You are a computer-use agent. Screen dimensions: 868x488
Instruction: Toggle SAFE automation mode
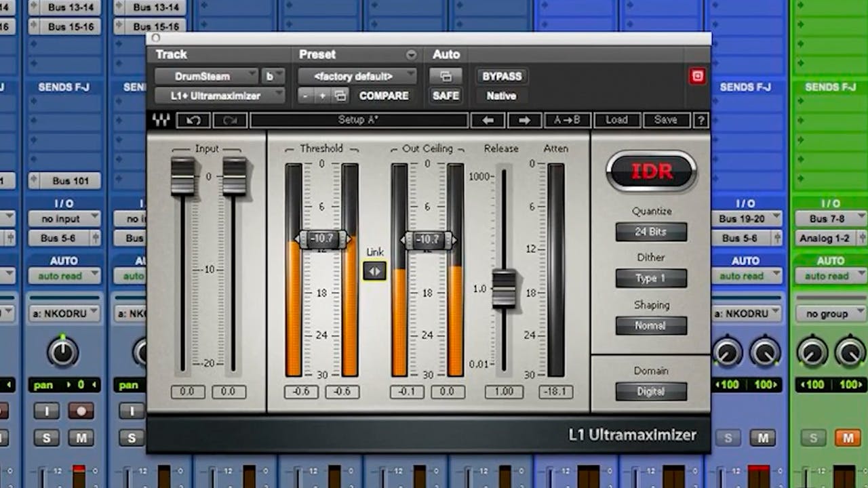coord(446,96)
